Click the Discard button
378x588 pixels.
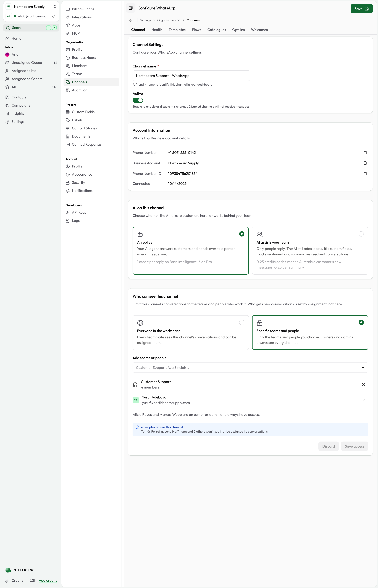(x=328, y=446)
